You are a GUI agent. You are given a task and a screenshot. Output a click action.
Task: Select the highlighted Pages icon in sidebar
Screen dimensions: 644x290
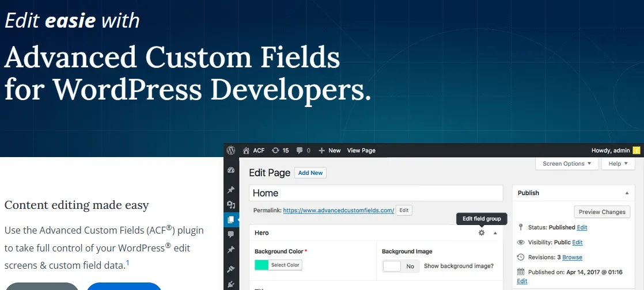click(x=230, y=220)
